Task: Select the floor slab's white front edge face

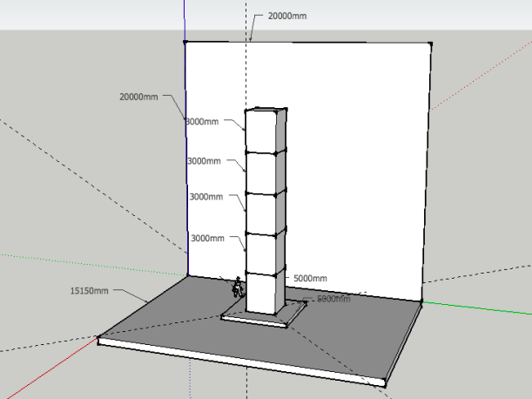Action: click(241, 362)
